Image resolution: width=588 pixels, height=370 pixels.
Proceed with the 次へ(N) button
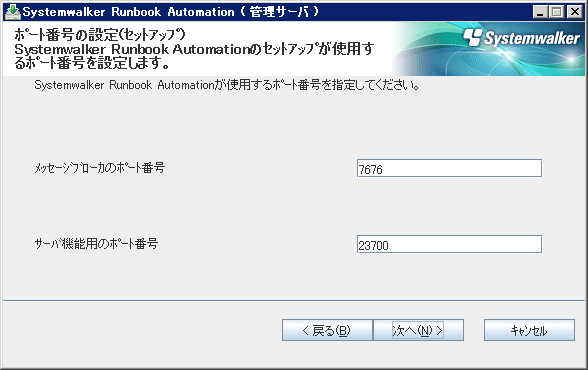418,330
